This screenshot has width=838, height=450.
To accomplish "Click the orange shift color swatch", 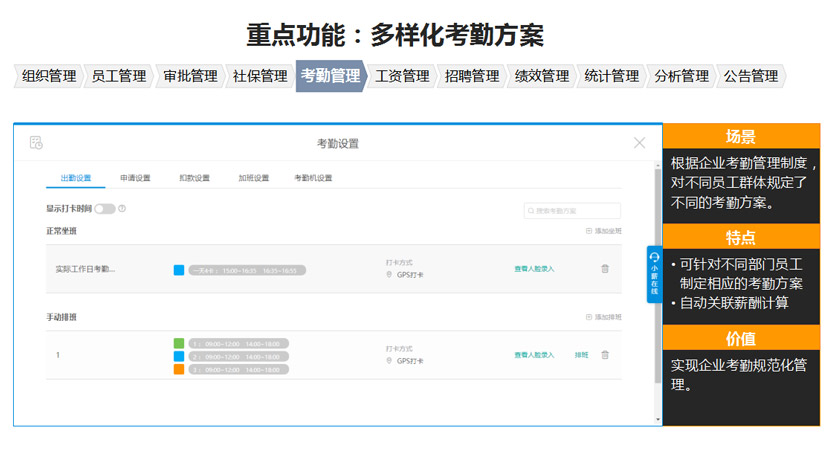I will (x=179, y=369).
